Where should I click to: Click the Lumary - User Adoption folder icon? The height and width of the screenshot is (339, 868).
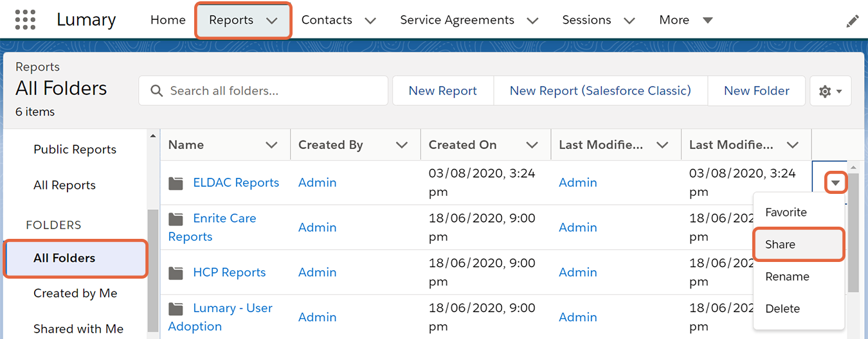(x=176, y=309)
